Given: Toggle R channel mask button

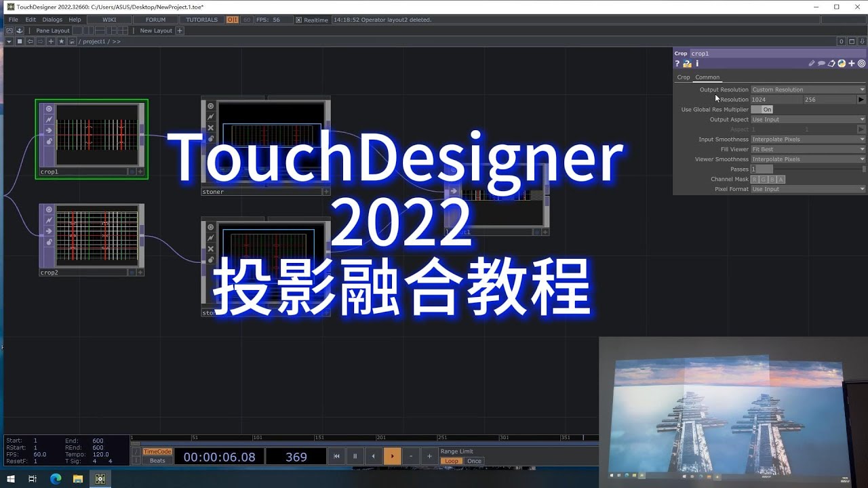Looking at the screenshot, I should [x=755, y=179].
